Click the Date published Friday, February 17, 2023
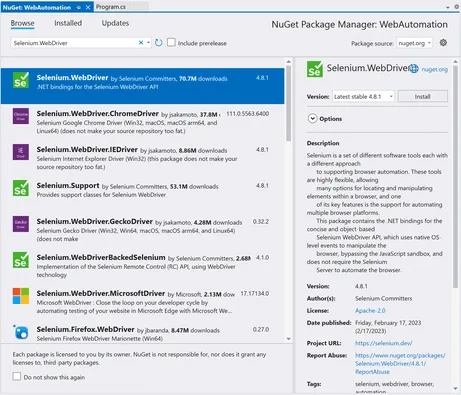 388,327
